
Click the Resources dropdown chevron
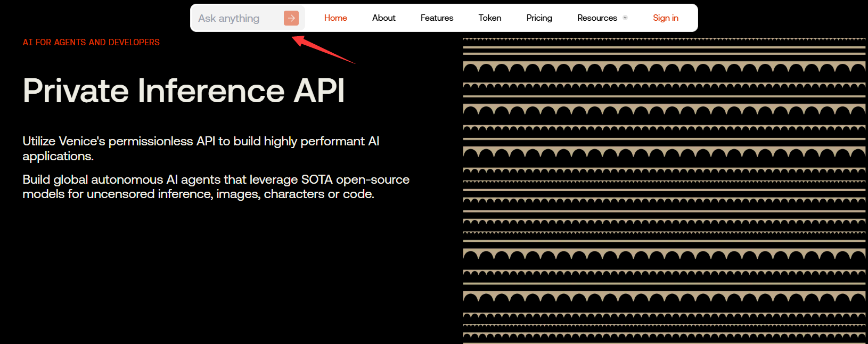point(625,18)
